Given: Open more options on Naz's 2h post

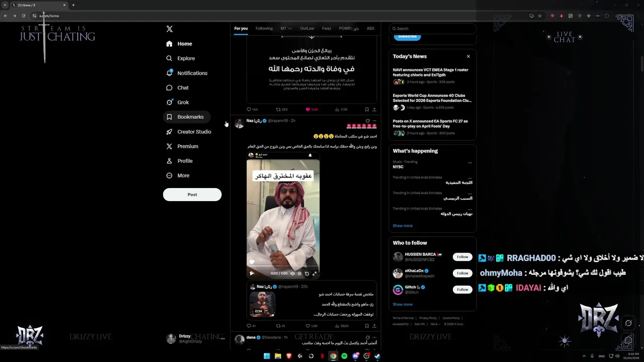Looking at the screenshot, I should coord(374,121).
